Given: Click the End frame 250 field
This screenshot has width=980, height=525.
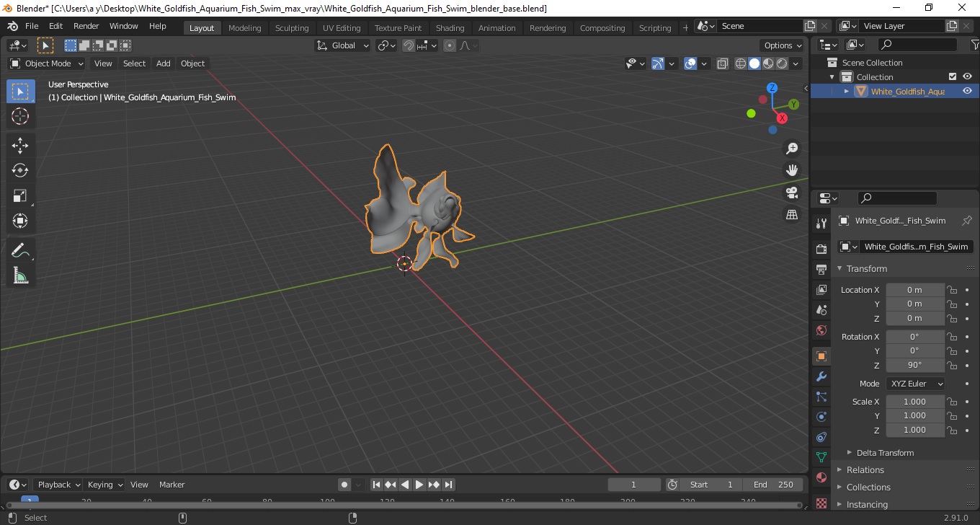Looking at the screenshot, I should (x=774, y=485).
